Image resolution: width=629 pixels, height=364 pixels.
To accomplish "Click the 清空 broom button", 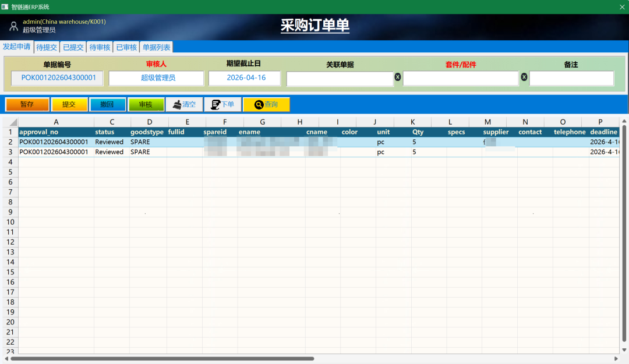I will coord(185,104).
